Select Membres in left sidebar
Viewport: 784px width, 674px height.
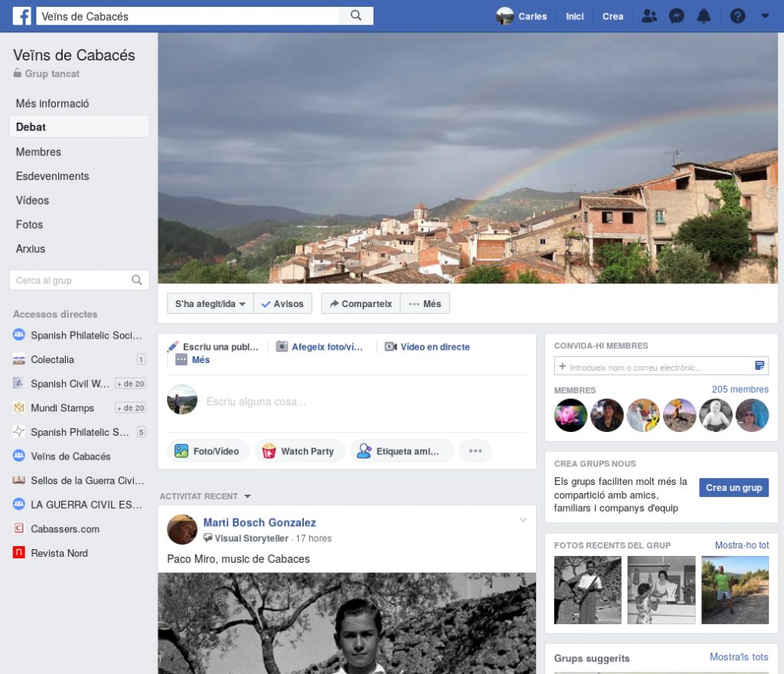(38, 152)
